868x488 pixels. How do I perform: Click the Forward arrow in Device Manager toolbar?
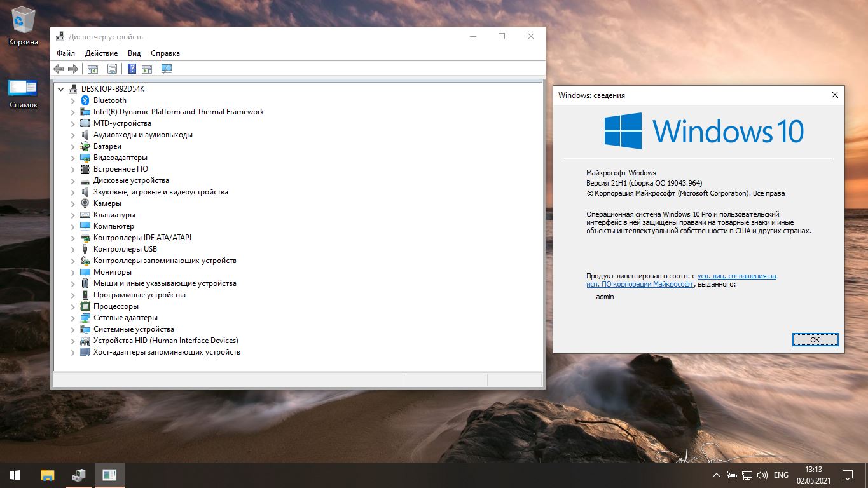[x=73, y=69]
